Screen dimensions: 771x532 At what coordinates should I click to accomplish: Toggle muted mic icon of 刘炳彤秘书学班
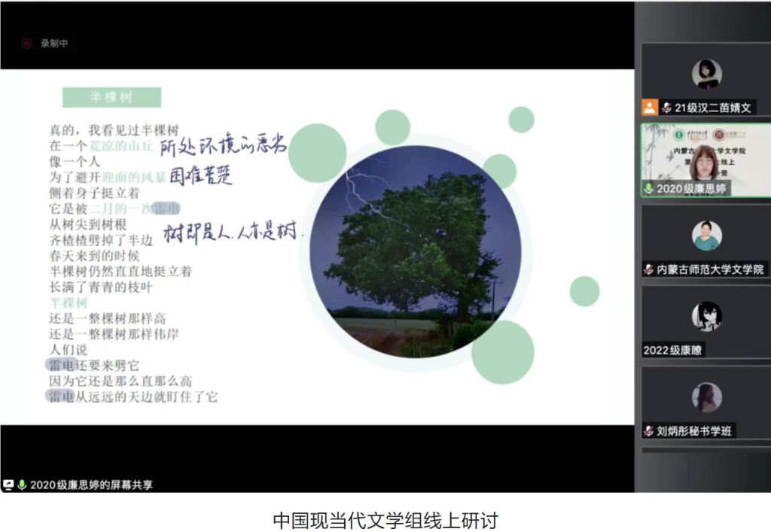pos(648,431)
